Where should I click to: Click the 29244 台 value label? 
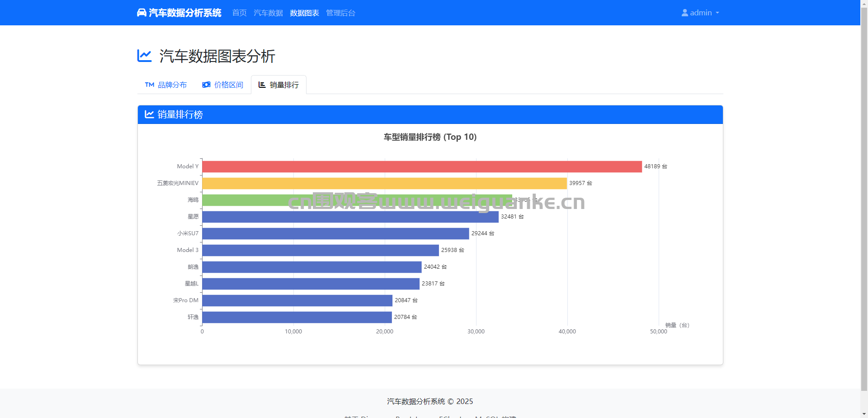pyautogui.click(x=483, y=233)
